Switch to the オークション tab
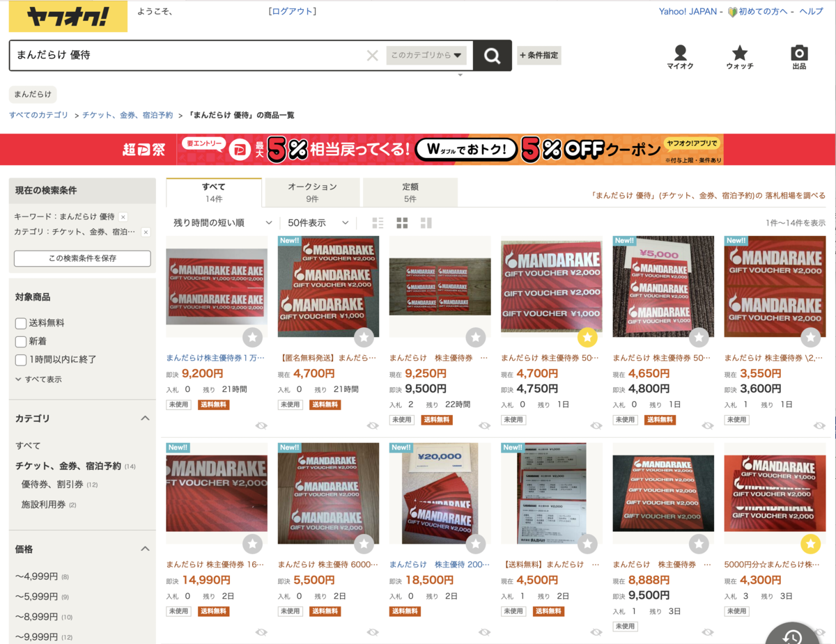Screen dimensions: 836x644 312,192
